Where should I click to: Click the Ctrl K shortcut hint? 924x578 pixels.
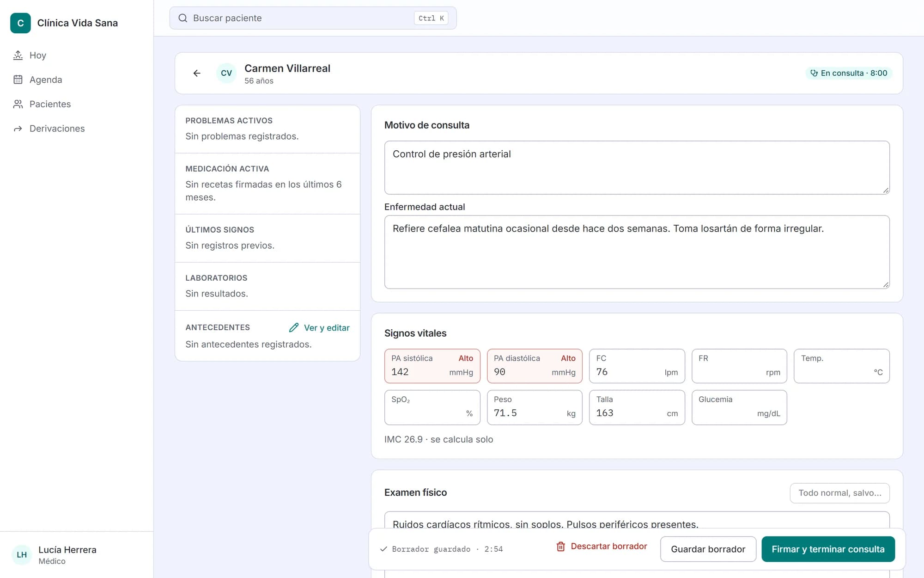pos(431,18)
